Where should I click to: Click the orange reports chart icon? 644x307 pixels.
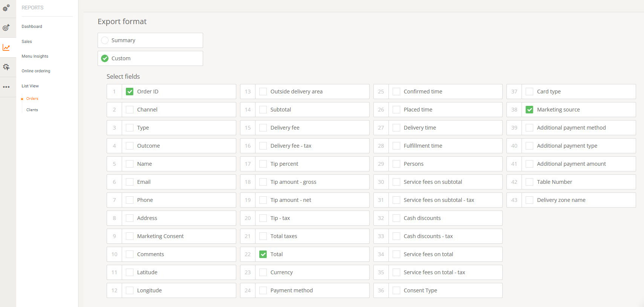[6, 47]
